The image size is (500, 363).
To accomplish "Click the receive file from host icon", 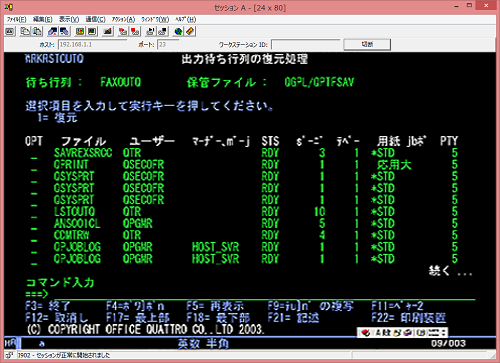I will pos(64,31).
